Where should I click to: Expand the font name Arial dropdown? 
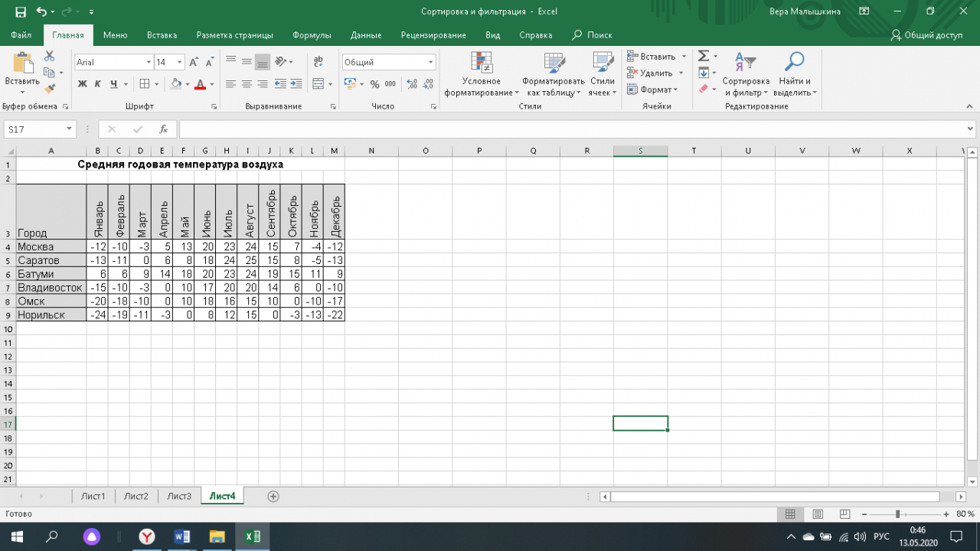point(149,62)
